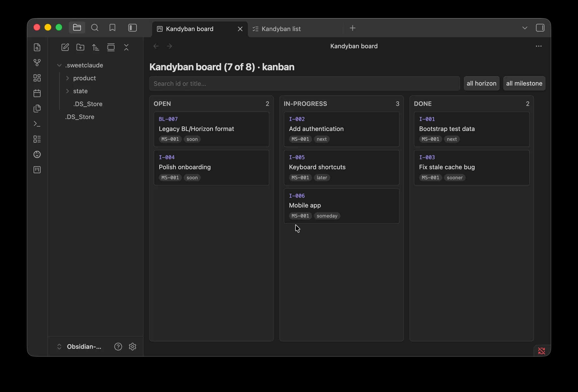
Task: Open the command palette ribbon icon
Action: (x=37, y=124)
